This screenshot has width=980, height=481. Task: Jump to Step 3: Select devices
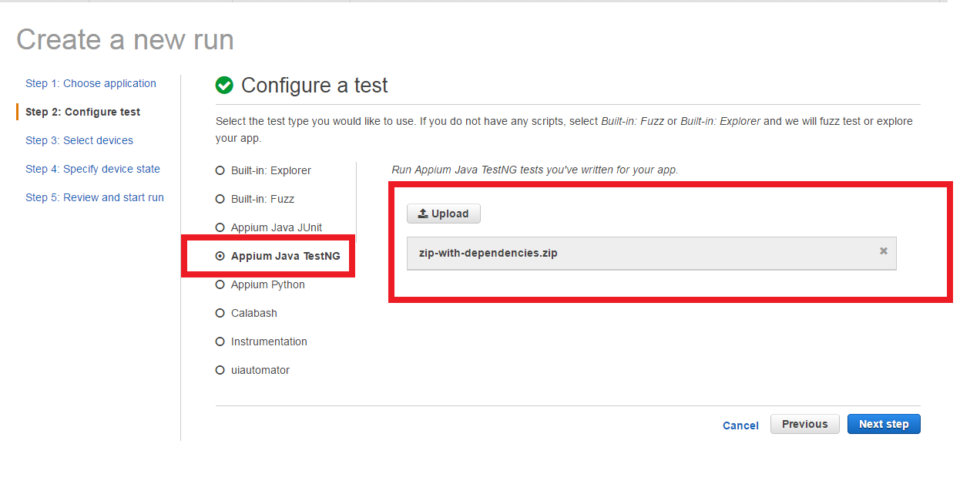click(x=79, y=140)
